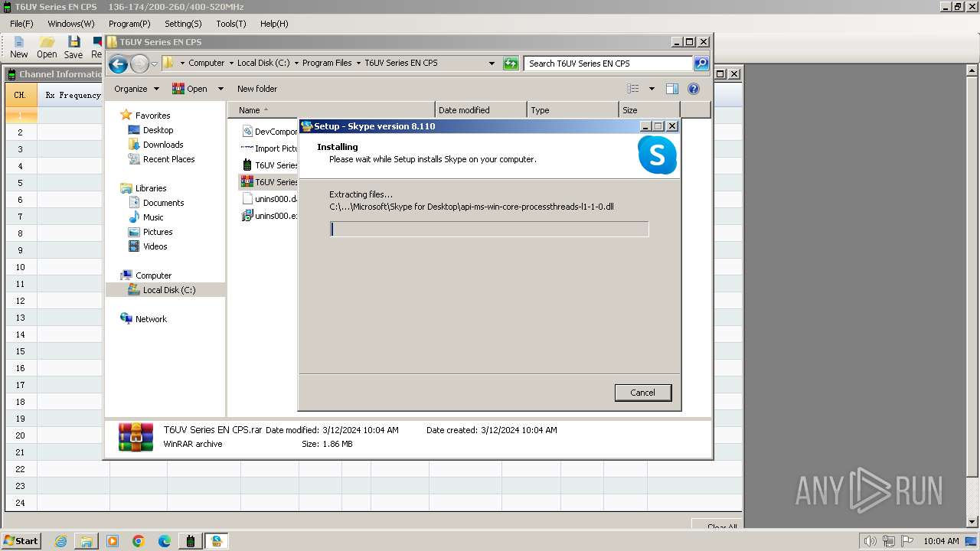Viewport: 980px width, 551px height.
Task: Click the Internet Explorer taskbar icon
Action: 61,541
